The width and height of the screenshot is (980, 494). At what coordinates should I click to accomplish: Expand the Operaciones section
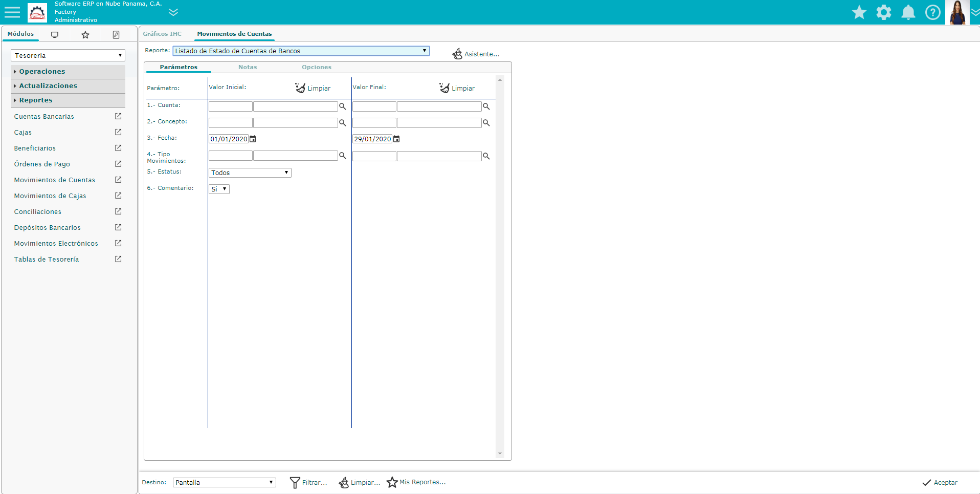click(x=42, y=72)
